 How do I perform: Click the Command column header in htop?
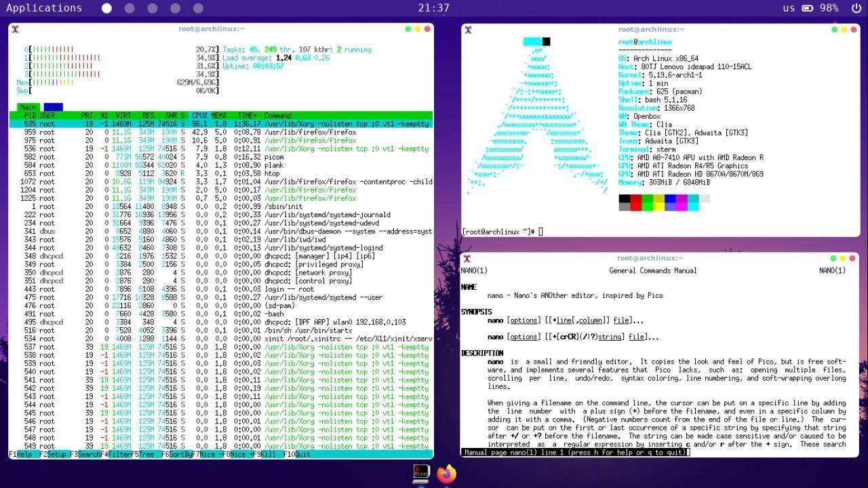tap(278, 115)
